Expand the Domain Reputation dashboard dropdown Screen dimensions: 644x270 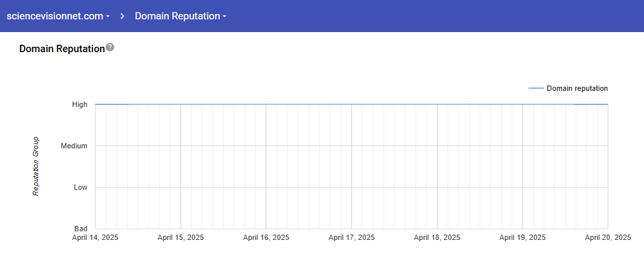coord(180,16)
